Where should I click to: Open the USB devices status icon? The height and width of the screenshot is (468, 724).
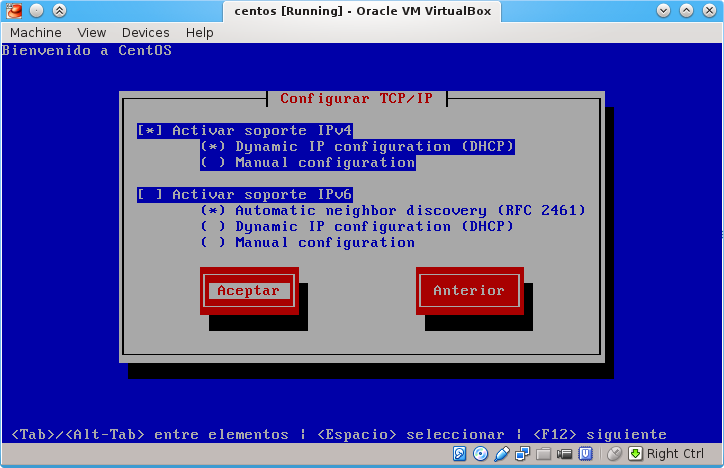tap(501, 454)
